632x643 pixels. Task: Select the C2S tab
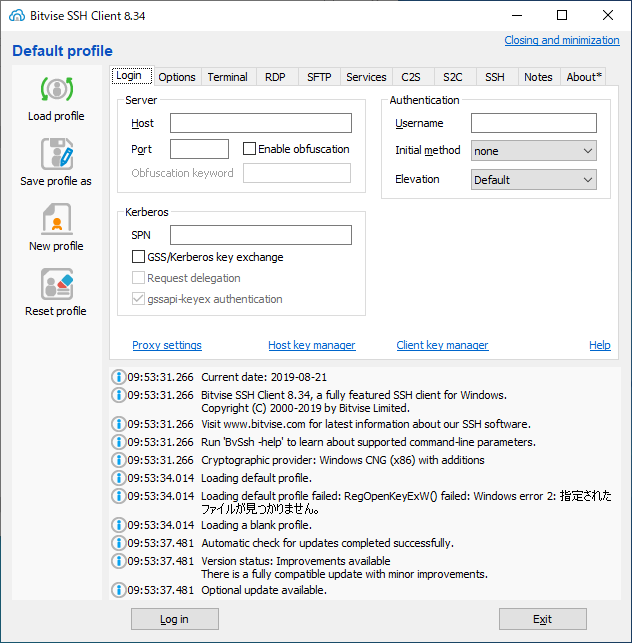[x=411, y=77]
